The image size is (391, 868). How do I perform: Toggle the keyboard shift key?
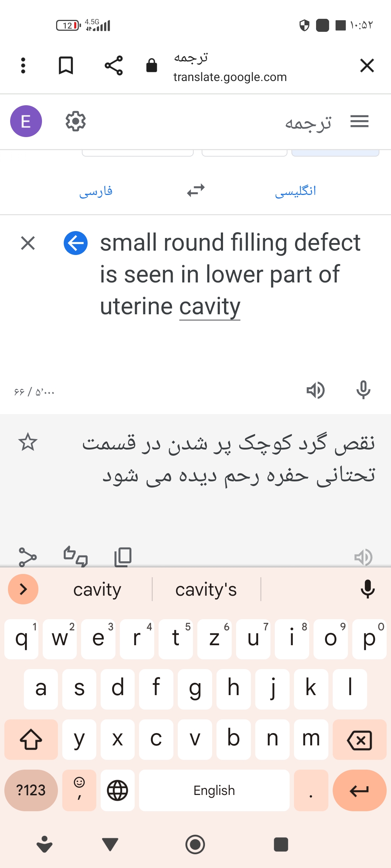coord(31,739)
